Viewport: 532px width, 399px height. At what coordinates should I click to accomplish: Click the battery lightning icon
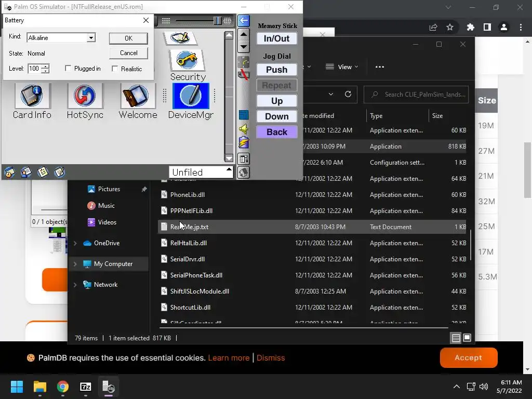243,142
